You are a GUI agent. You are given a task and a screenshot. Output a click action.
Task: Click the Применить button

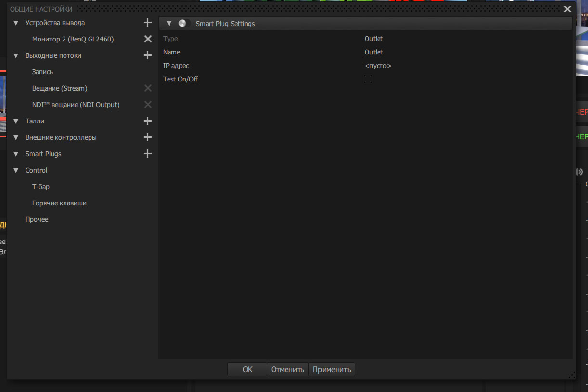click(332, 369)
